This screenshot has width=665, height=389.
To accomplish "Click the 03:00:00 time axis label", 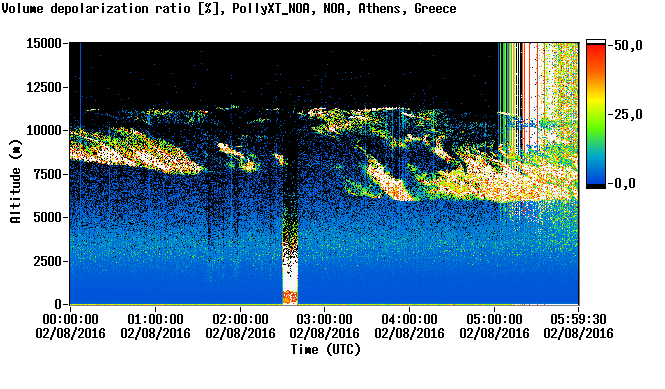I will coord(324,319).
